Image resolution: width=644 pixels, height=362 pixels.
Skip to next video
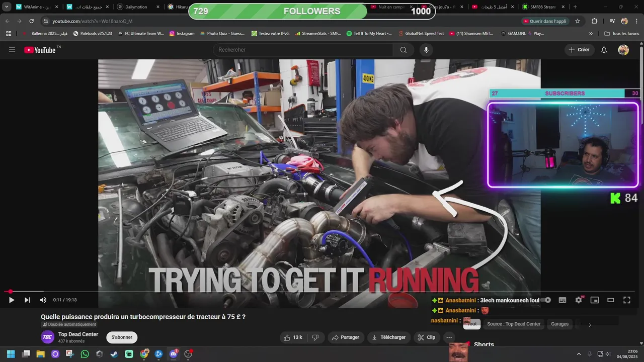(x=27, y=300)
